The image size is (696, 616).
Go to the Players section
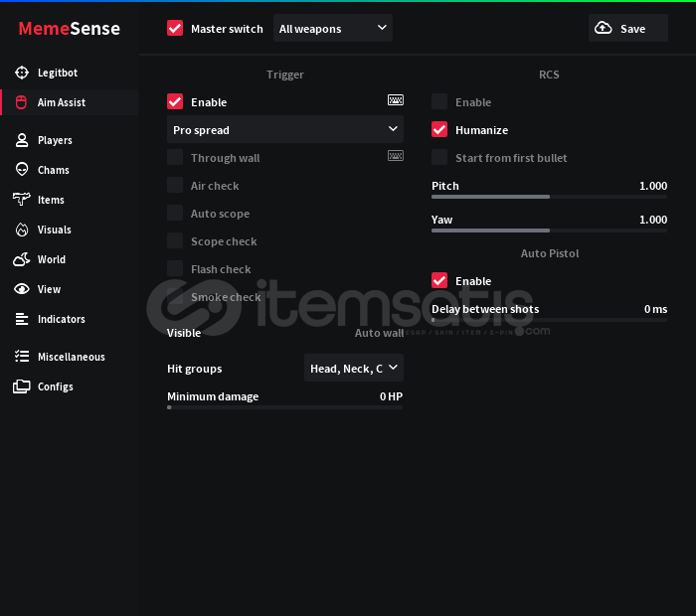(x=70, y=140)
